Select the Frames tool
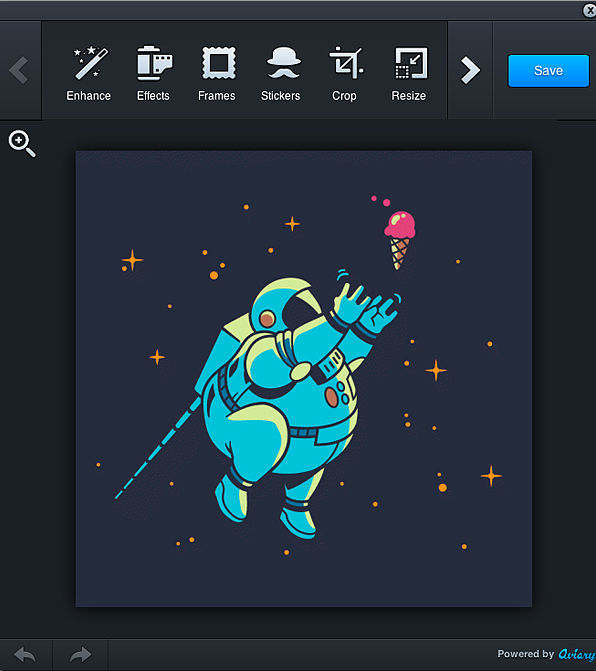The width and height of the screenshot is (596, 671). coord(217,73)
